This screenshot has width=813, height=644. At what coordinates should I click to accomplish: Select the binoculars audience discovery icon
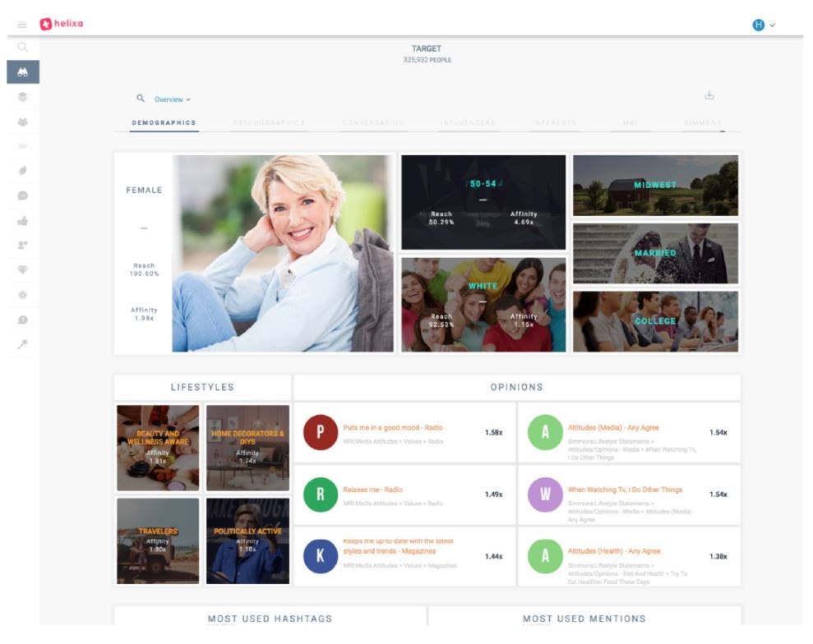click(22, 72)
